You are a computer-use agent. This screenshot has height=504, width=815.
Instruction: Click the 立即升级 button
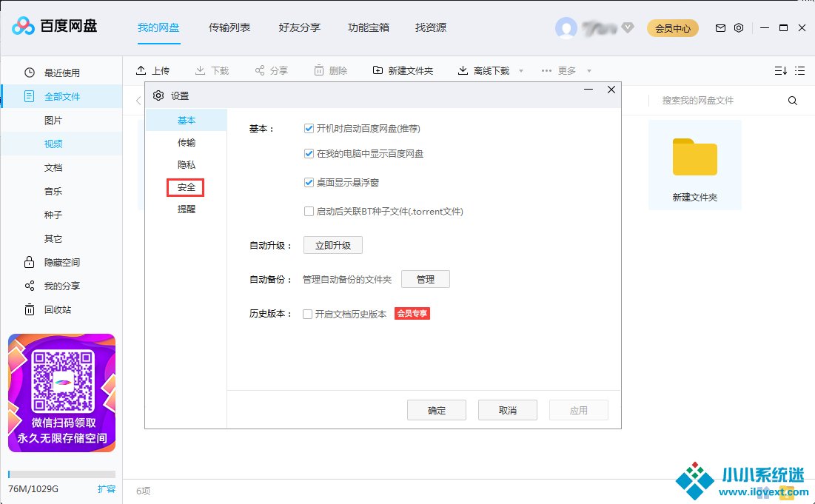332,245
